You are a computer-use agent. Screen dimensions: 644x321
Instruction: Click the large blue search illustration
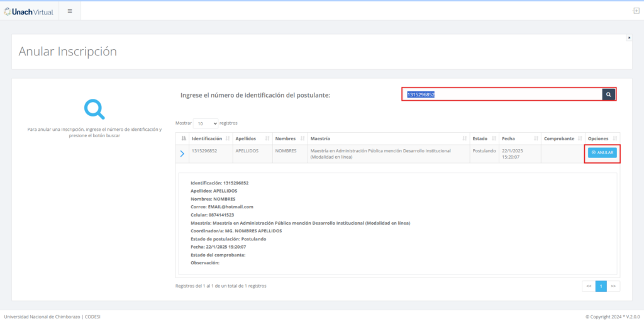pyautogui.click(x=94, y=109)
